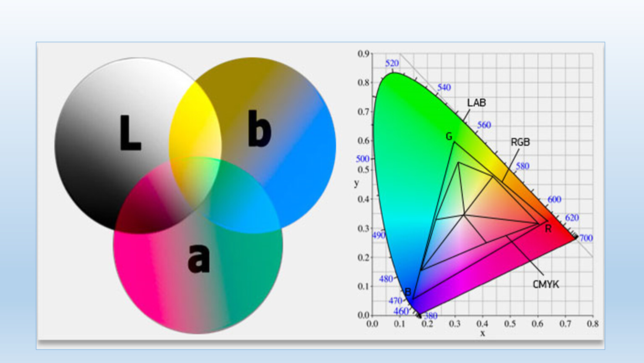The height and width of the screenshot is (363, 644).
Task: Click the x axis title below the chart
Action: [x=482, y=334]
